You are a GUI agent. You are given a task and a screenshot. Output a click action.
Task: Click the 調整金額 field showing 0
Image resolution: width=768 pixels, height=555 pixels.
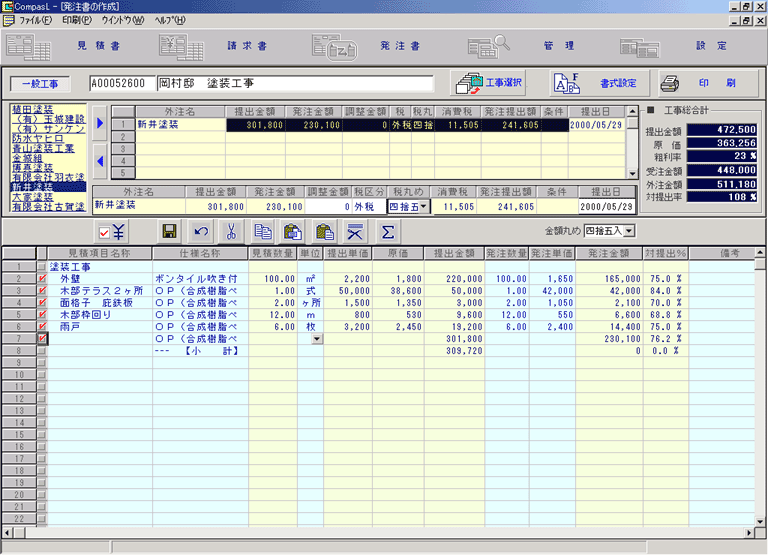click(328, 207)
